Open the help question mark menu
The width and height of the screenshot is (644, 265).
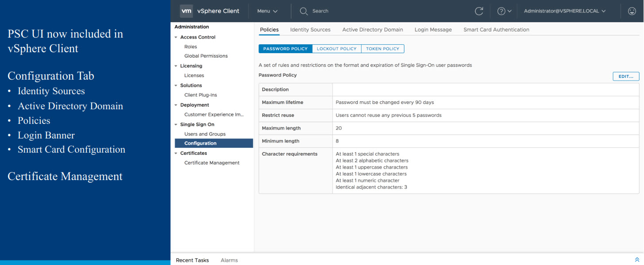pos(504,11)
